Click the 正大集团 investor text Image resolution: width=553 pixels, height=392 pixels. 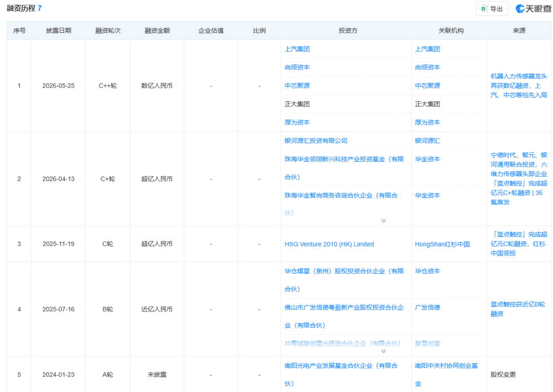[x=297, y=104]
